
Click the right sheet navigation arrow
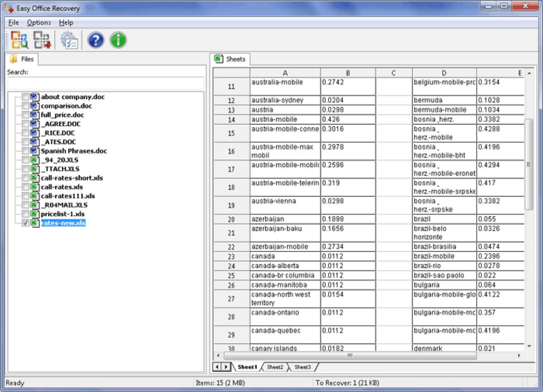tap(227, 367)
